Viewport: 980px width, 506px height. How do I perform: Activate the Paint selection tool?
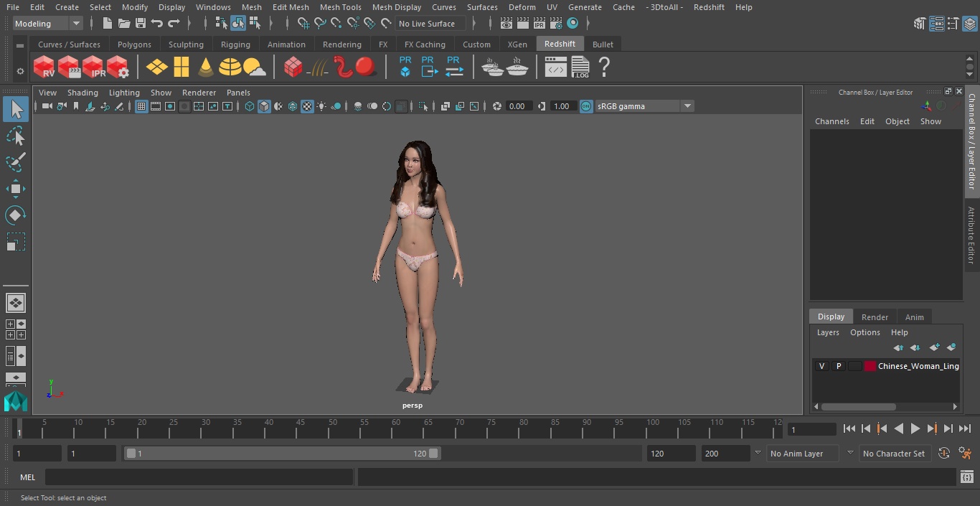(x=15, y=162)
